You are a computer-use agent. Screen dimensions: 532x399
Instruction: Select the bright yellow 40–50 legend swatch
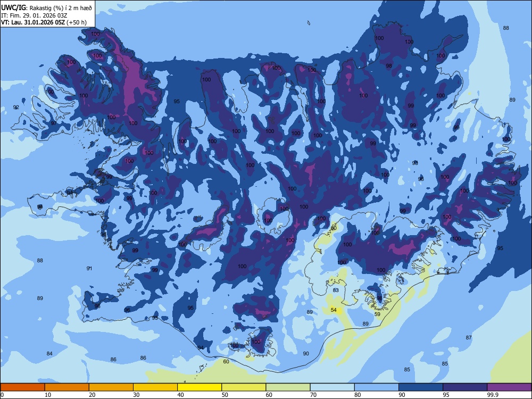199,387
